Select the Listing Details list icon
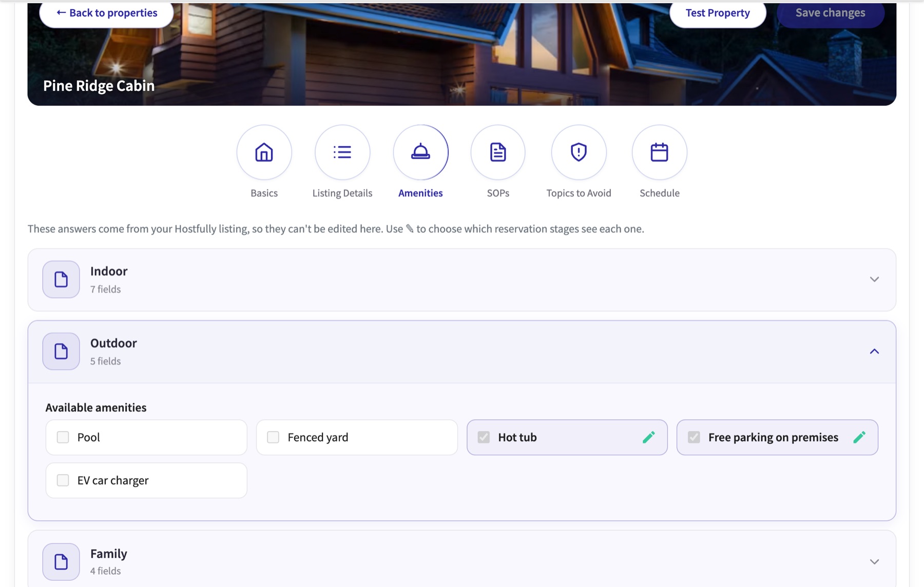The image size is (924, 587). pyautogui.click(x=342, y=152)
